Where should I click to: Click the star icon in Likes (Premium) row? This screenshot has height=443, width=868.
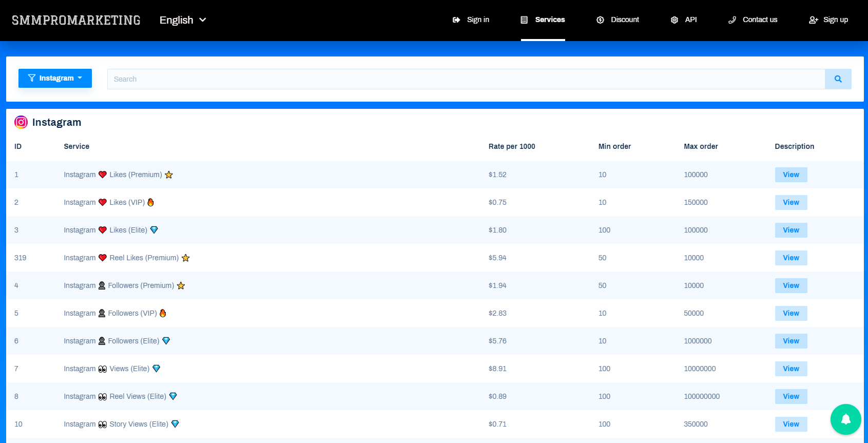[169, 175]
